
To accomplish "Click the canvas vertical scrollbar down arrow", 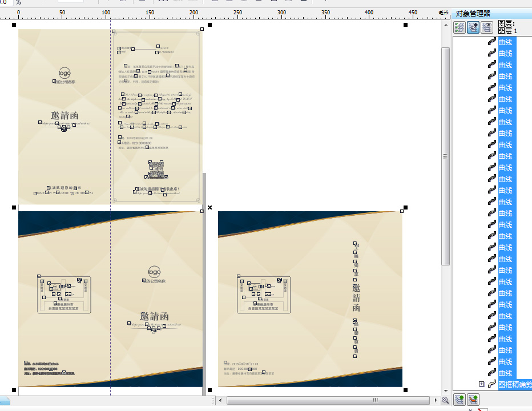I will (x=445, y=391).
